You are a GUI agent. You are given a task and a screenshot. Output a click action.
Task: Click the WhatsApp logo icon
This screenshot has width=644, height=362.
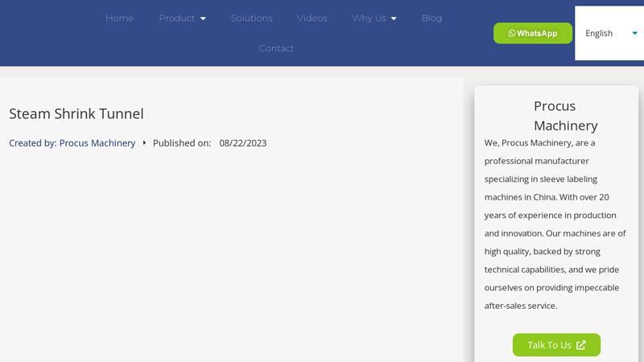(512, 33)
